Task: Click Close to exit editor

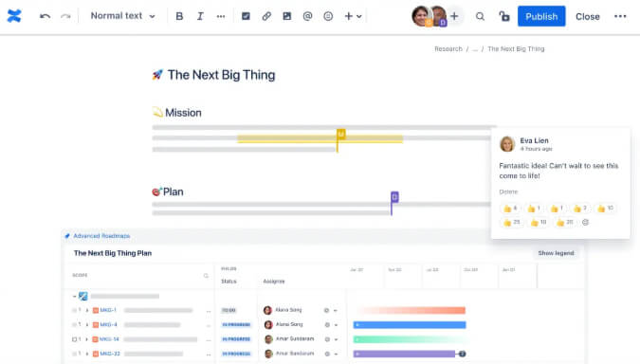Action: [587, 17]
